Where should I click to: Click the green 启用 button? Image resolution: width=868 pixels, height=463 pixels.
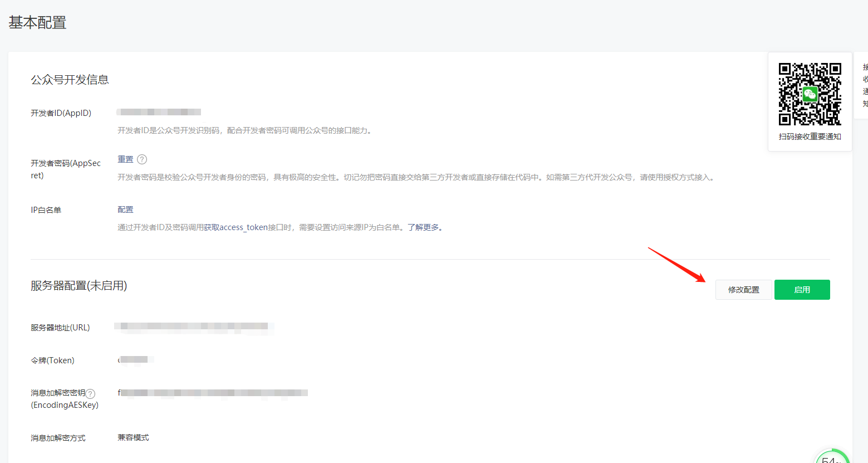click(x=802, y=290)
